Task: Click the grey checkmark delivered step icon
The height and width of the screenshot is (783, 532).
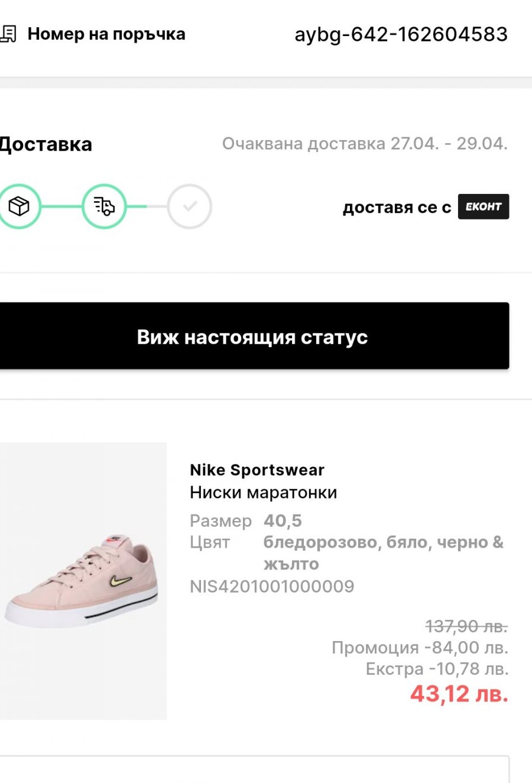Action: coord(189,206)
